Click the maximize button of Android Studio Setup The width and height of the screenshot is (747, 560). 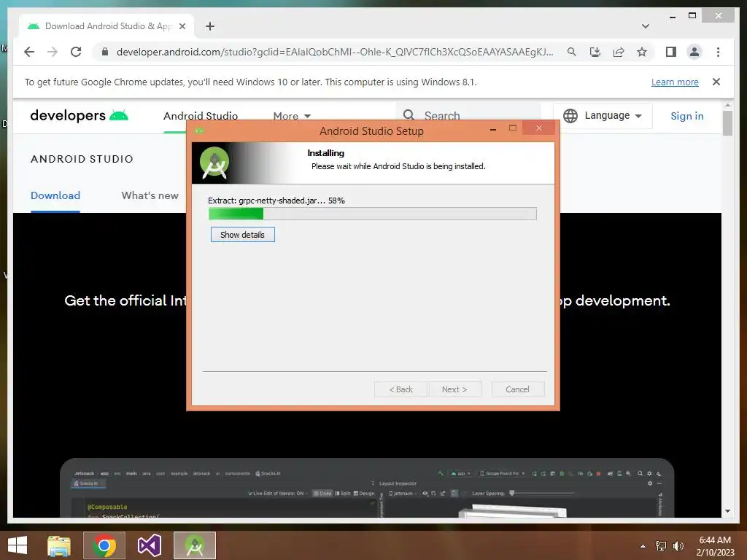pos(513,128)
